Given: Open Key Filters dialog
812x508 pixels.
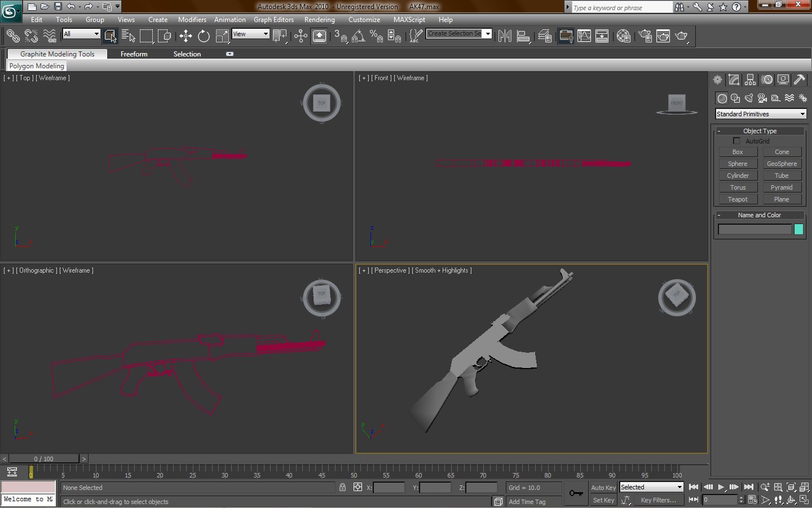Looking at the screenshot, I should pyautogui.click(x=658, y=500).
